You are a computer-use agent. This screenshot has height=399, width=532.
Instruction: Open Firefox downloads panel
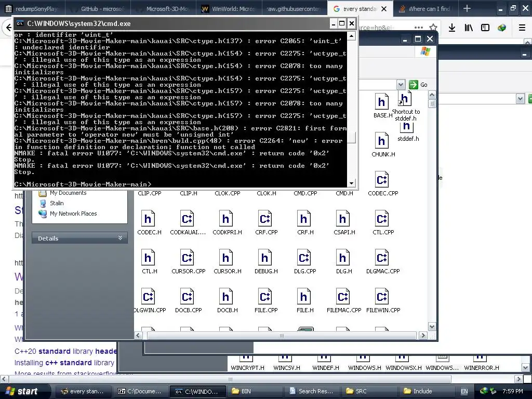[x=451, y=28]
